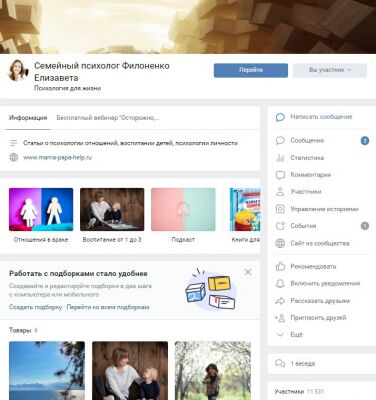Image resolution: width=376 pixels, height=400 pixels.
Task: Click the share arrow icon for Рассказать друзьям
Action: click(x=280, y=301)
